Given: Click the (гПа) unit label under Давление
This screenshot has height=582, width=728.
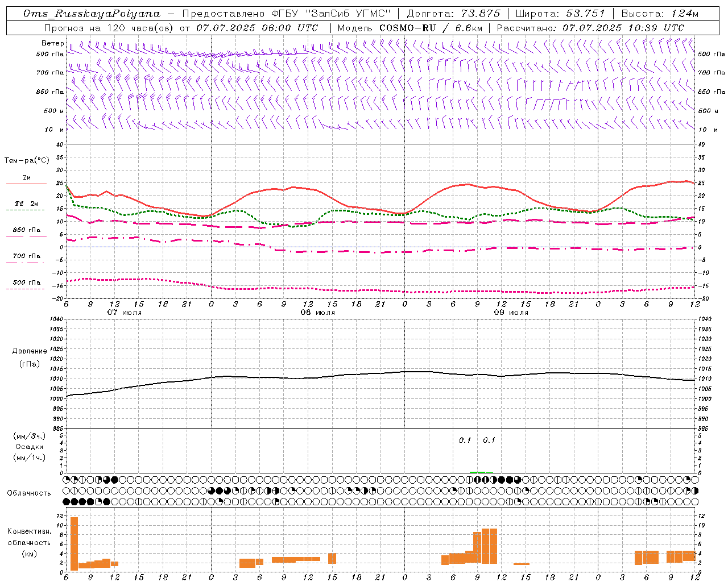Looking at the screenshot, I should [x=30, y=364].
